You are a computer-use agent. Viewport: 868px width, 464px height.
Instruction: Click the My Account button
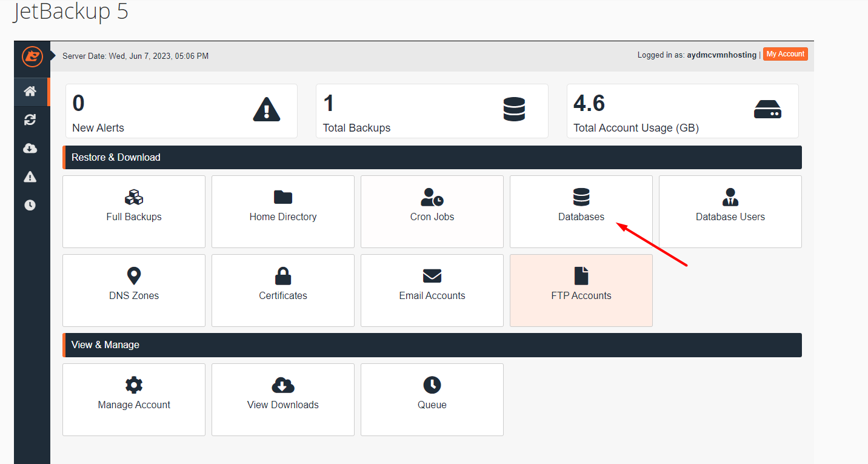click(x=785, y=54)
